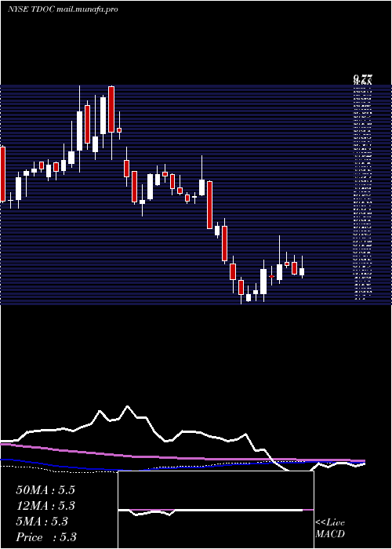
Task: Click the '<<Live MACD' label
Action: click(330, 529)
